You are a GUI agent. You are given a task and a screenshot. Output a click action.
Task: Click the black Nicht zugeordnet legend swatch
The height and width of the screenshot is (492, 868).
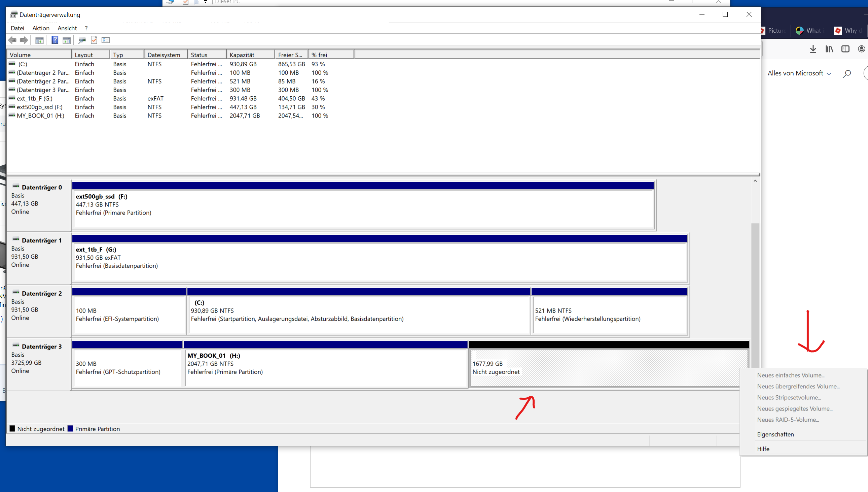coord(12,428)
